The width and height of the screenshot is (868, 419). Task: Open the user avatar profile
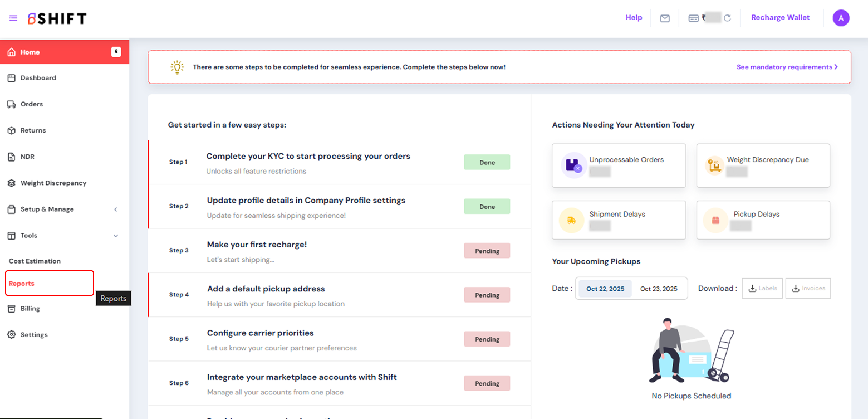841,18
